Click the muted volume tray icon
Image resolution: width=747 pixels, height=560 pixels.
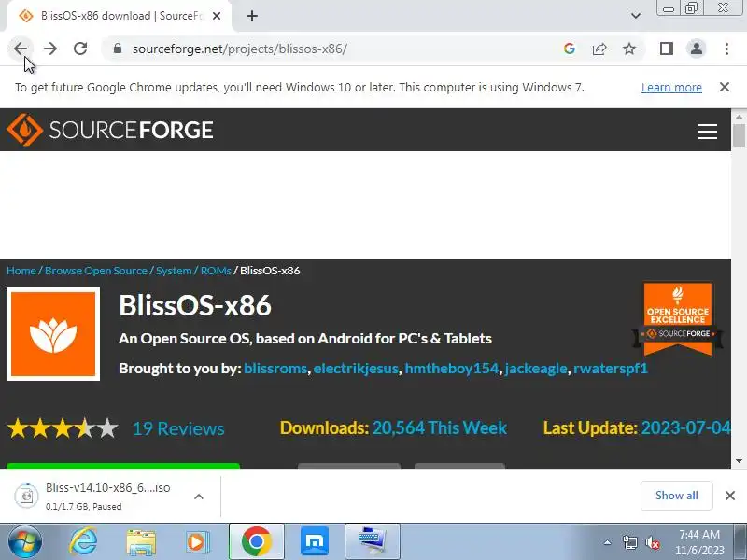[652, 542]
